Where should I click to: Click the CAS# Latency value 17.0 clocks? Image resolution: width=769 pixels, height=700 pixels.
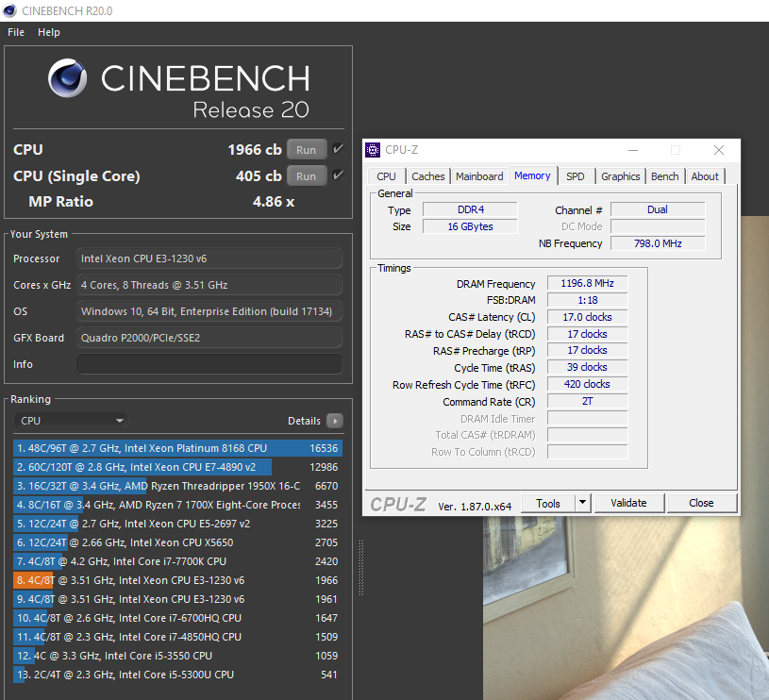[x=587, y=317]
